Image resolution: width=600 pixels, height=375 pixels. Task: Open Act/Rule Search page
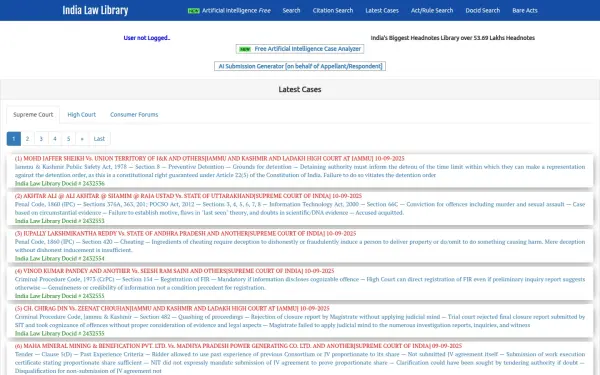(432, 11)
